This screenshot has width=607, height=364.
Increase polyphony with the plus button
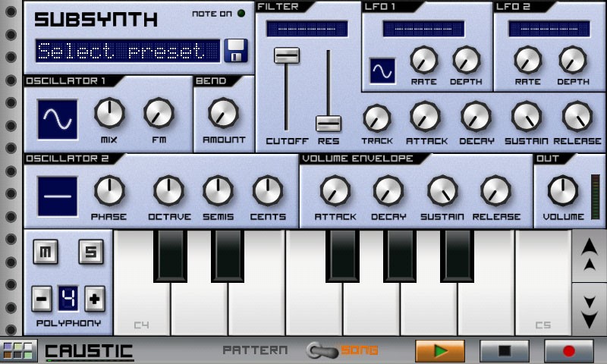[94, 300]
